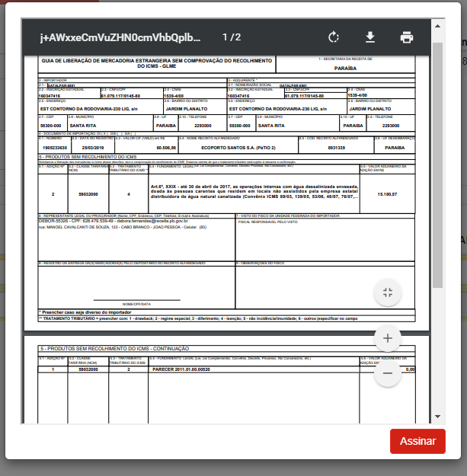Zoom out with the minus button

click(388, 373)
